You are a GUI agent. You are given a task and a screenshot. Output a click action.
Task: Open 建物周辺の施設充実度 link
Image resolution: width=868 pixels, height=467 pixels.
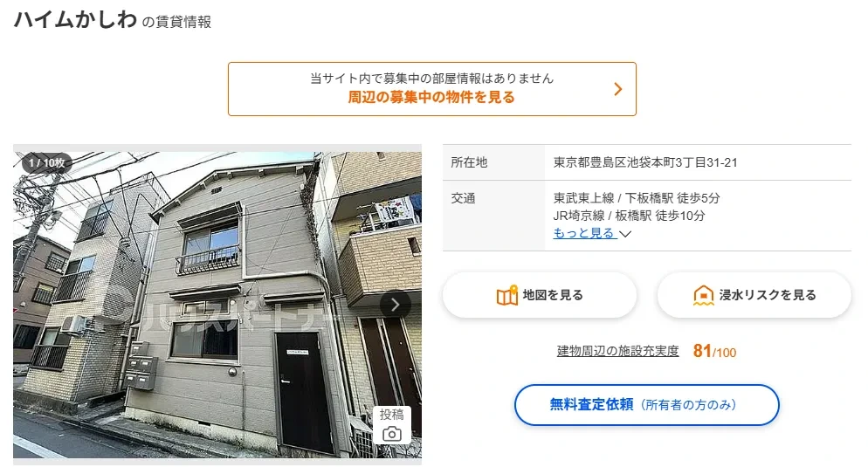617,351
